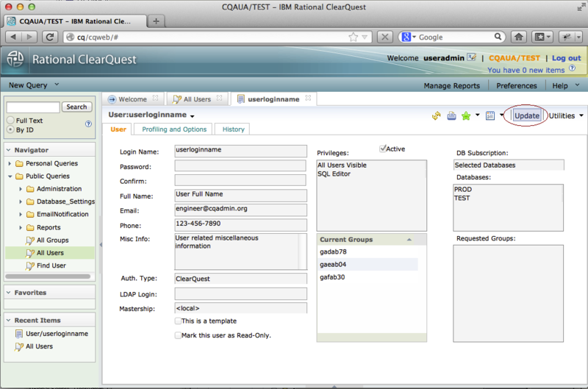The image size is (588, 389).
Task: Switch to the History tab
Action: point(233,129)
